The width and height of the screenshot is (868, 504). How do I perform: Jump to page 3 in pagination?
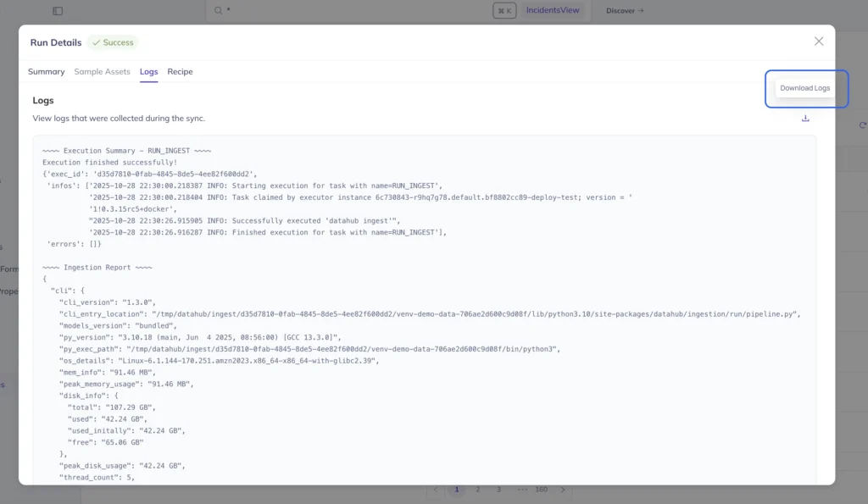(499, 490)
